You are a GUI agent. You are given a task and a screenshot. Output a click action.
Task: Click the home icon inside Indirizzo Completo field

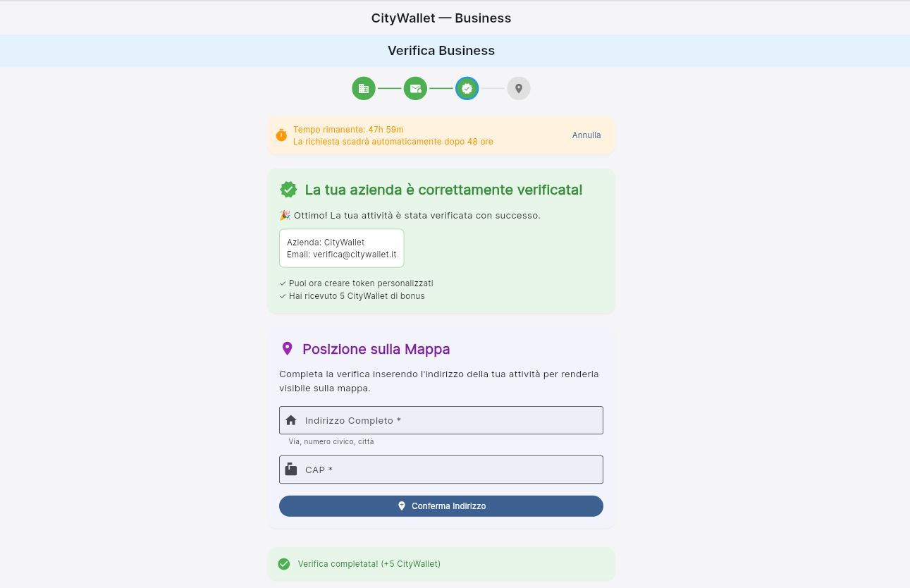291,419
